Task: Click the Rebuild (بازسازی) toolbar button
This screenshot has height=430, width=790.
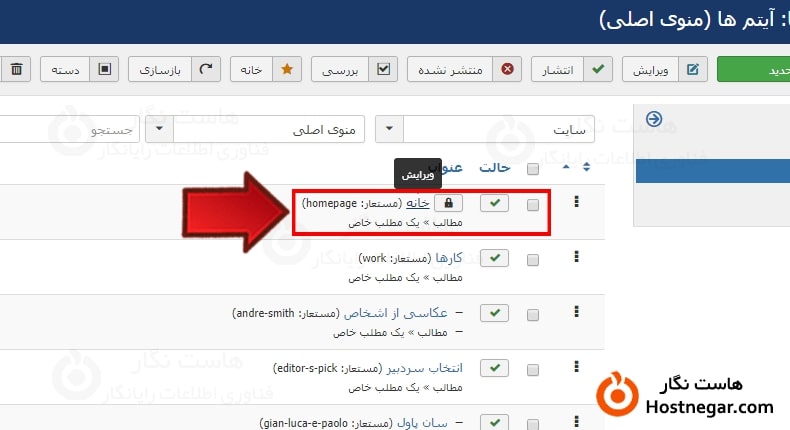Action: pos(173,70)
